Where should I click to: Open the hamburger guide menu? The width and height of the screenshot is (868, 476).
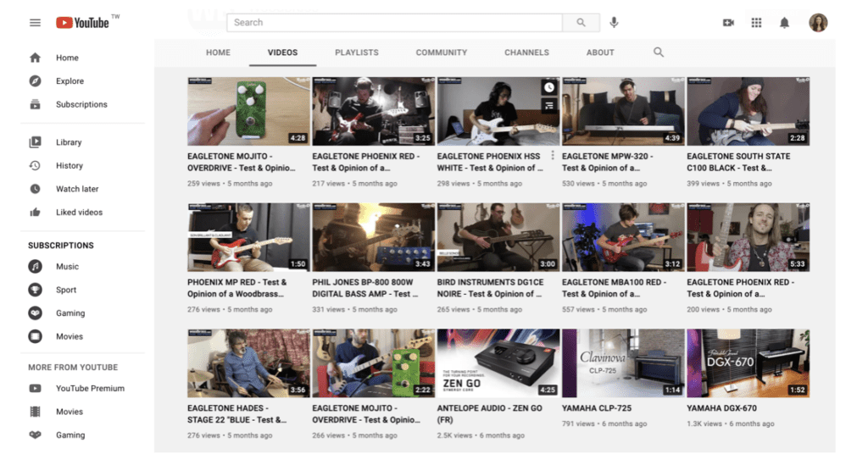click(x=35, y=23)
